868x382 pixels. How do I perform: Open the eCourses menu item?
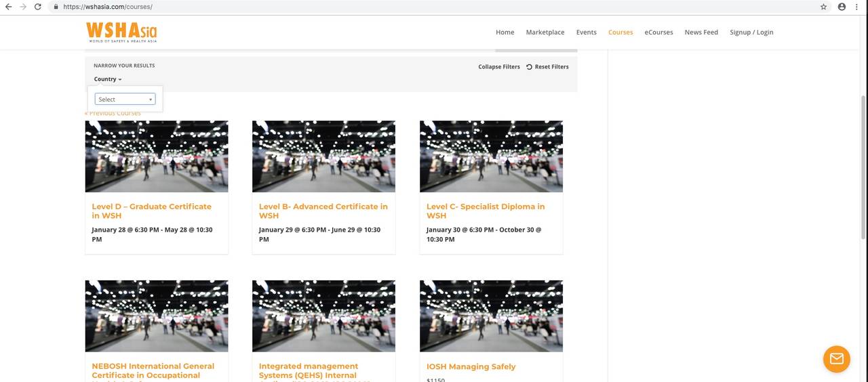pos(658,33)
